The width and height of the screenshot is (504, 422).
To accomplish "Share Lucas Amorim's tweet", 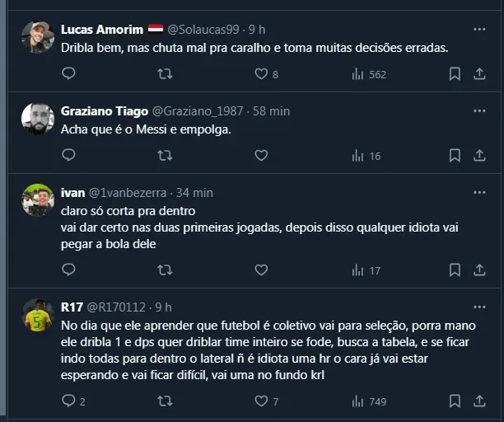I will 479,74.
